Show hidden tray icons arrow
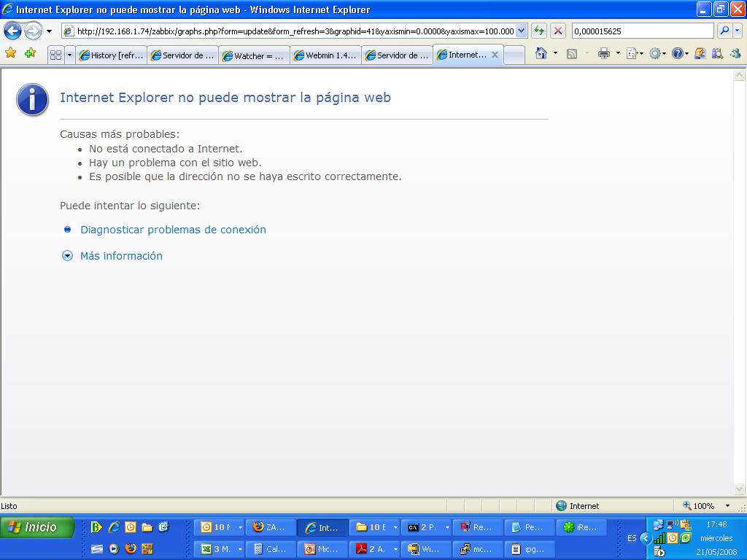The height and width of the screenshot is (560, 747). click(x=646, y=539)
